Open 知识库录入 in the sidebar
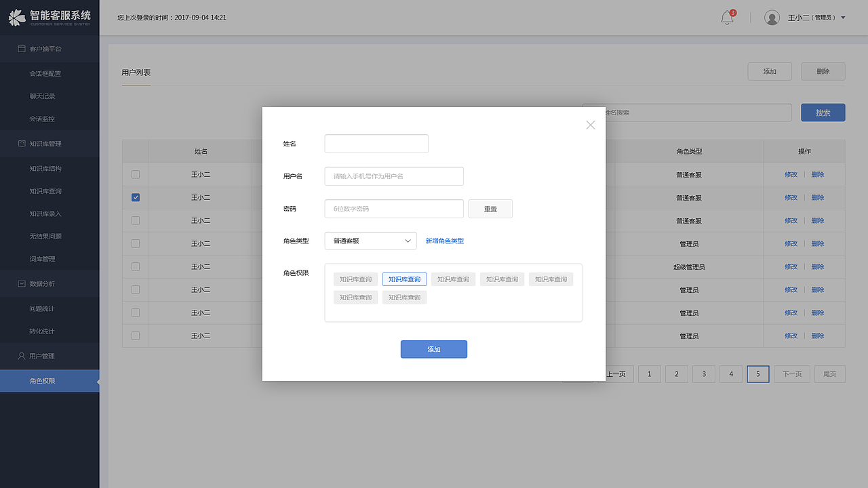The height and width of the screenshot is (488, 868). pyautogui.click(x=45, y=213)
